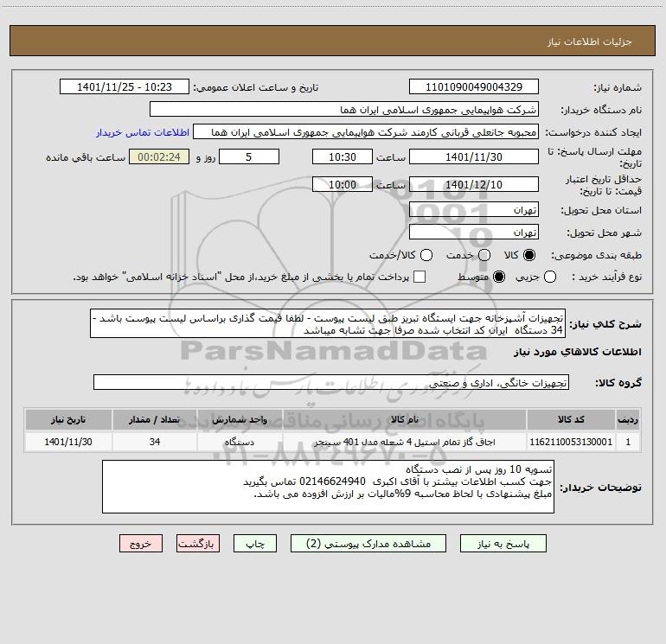The width and height of the screenshot is (666, 644).
Task: Click the quantity cell 34
Action: coord(155,442)
